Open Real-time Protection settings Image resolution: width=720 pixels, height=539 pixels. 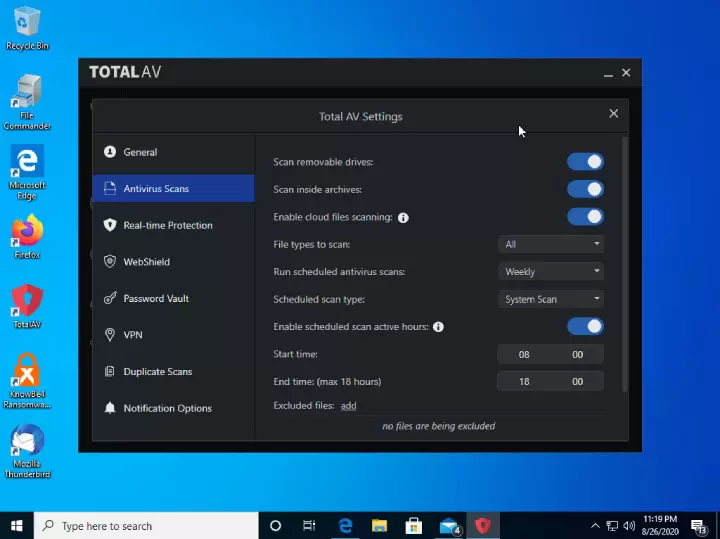(173, 225)
